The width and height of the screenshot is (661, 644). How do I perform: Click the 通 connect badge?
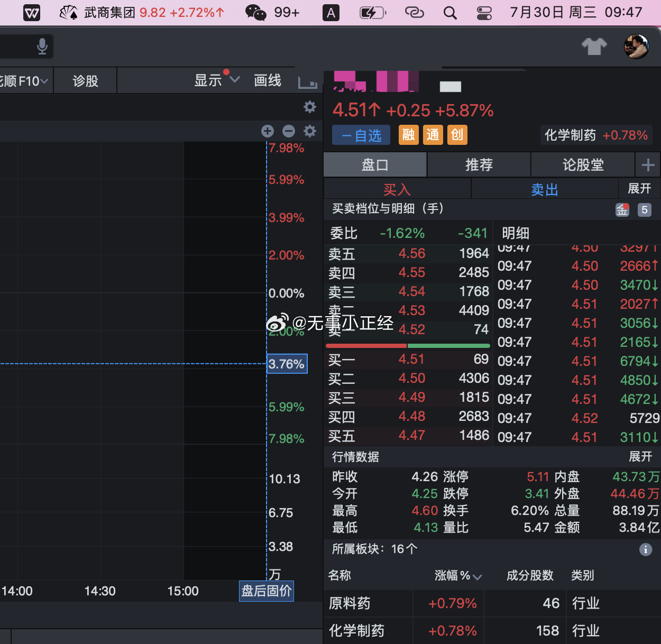click(433, 135)
